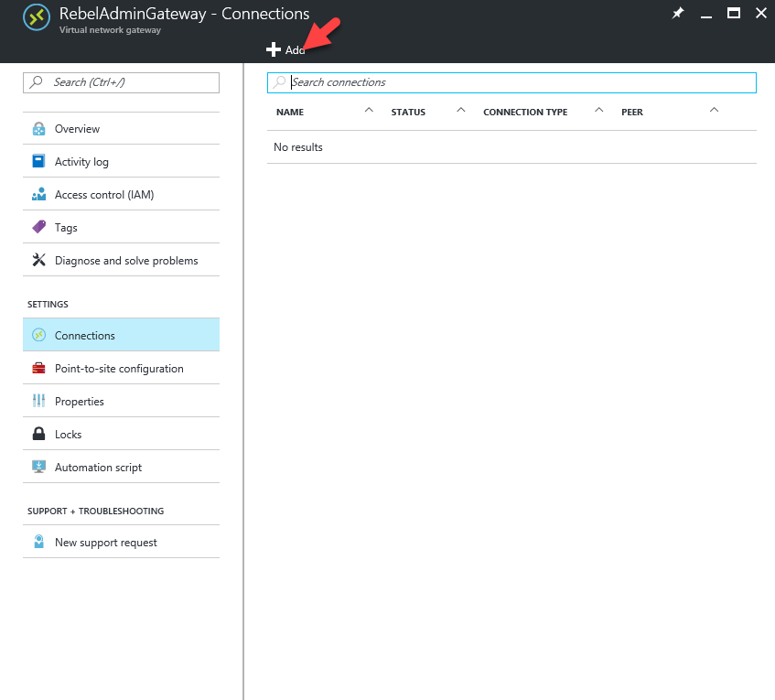Go to Access control (IAM)
The height and width of the screenshot is (700, 775).
coord(121,194)
